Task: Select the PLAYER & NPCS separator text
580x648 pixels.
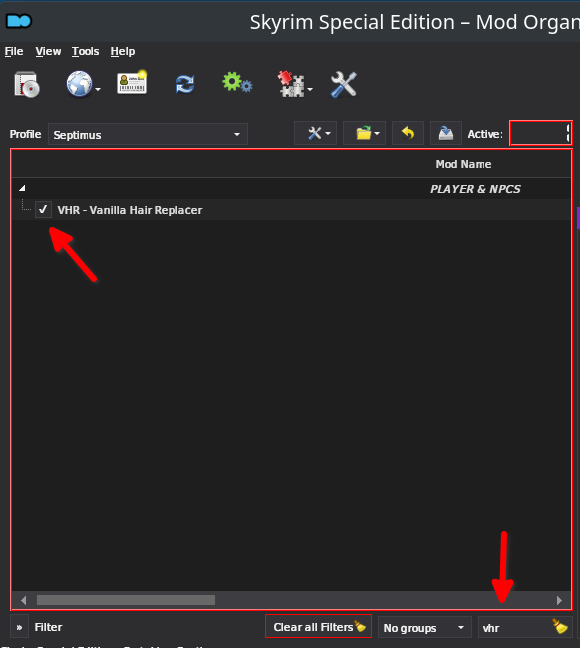Action: click(475, 189)
